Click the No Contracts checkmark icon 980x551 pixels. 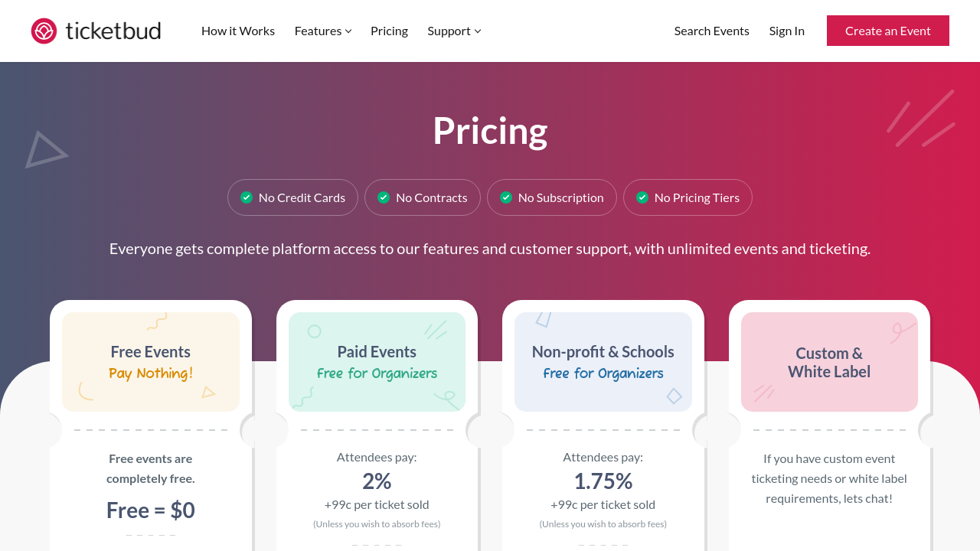[x=384, y=197]
